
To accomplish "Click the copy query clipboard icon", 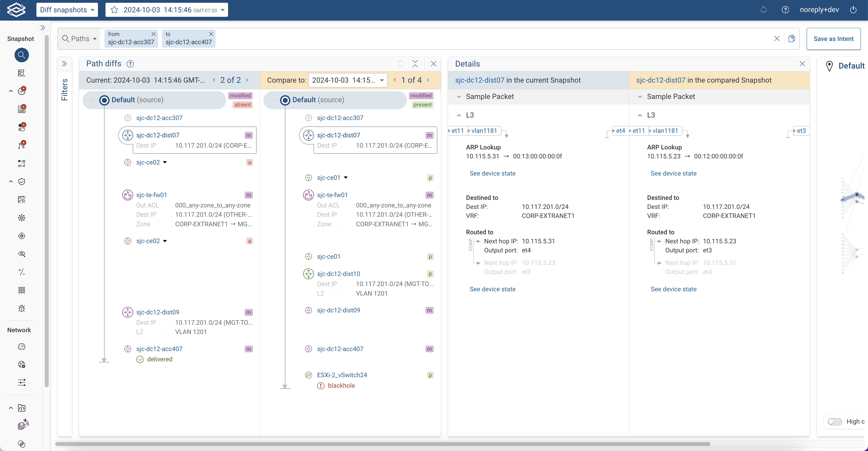I will (x=791, y=39).
